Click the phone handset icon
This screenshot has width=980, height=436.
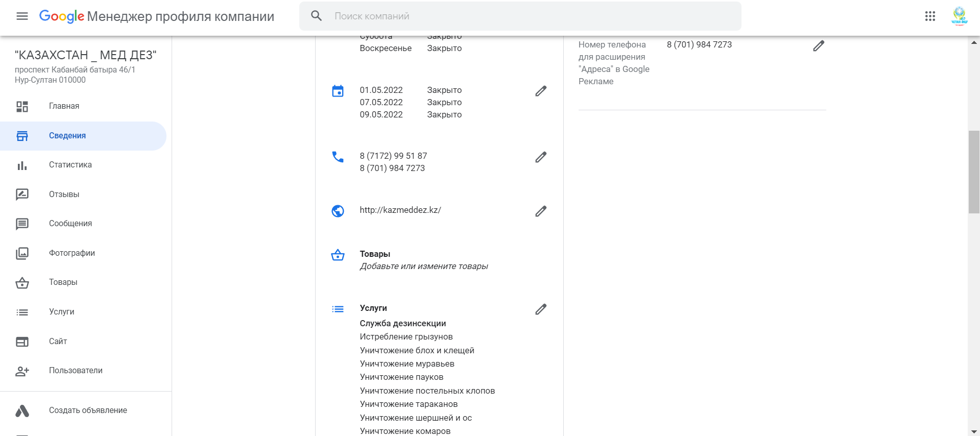pos(338,157)
